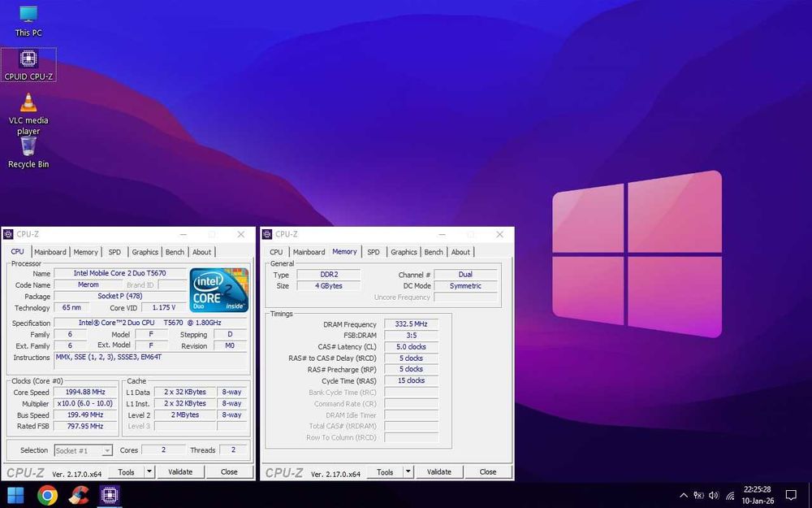Open CPUID CPU-Z desktop shortcut
This screenshot has height=508, width=812.
[28, 65]
